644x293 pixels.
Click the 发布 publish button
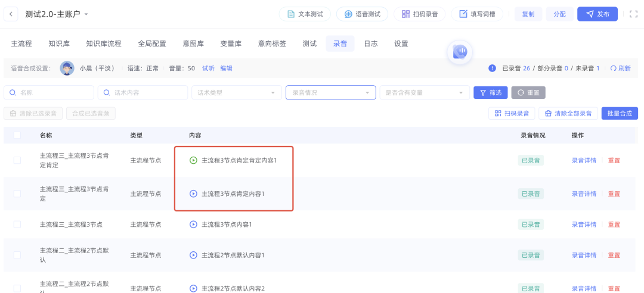click(x=597, y=14)
